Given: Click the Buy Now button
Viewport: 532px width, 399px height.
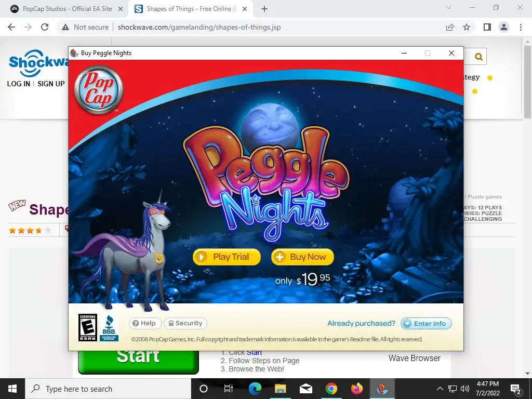Looking at the screenshot, I should point(302,257).
